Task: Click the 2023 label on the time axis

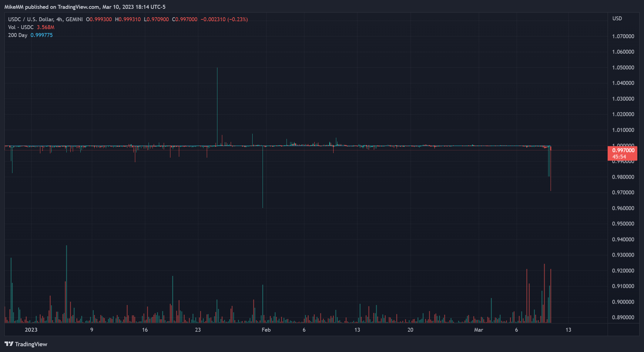Action: (x=31, y=330)
